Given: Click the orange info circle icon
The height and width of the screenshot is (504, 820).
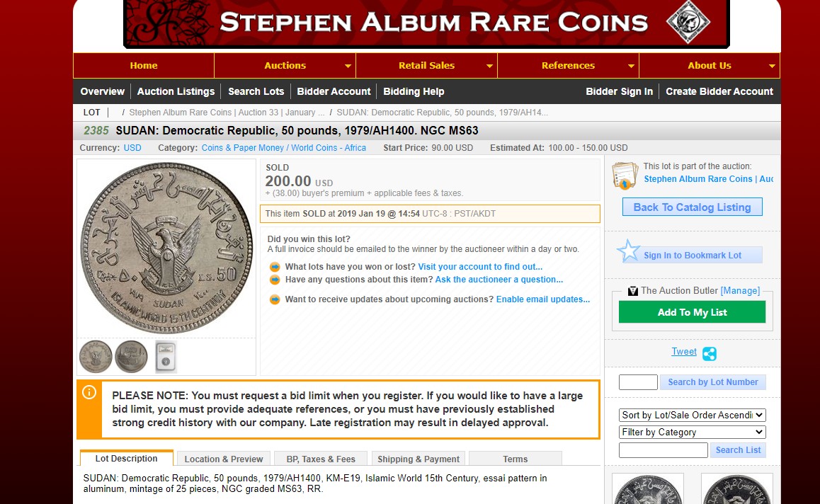Looking at the screenshot, I should pos(89,392).
